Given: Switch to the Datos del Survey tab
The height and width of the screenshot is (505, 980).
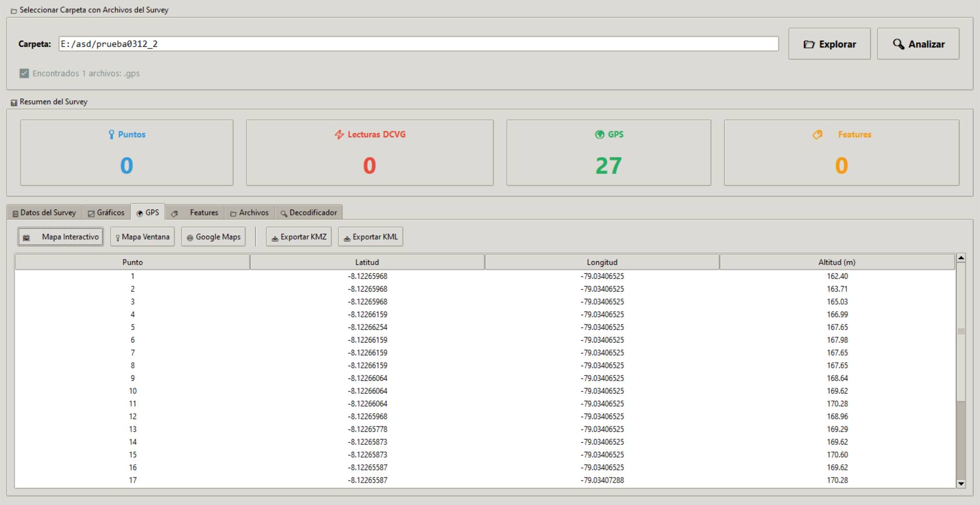Looking at the screenshot, I should click(44, 213).
